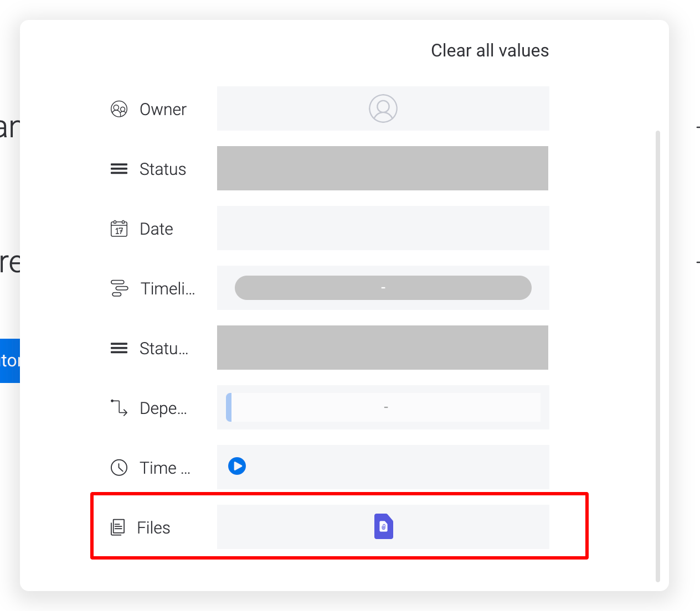This screenshot has width=700, height=611.
Task: Open the Timeline date range pill
Action: point(383,288)
